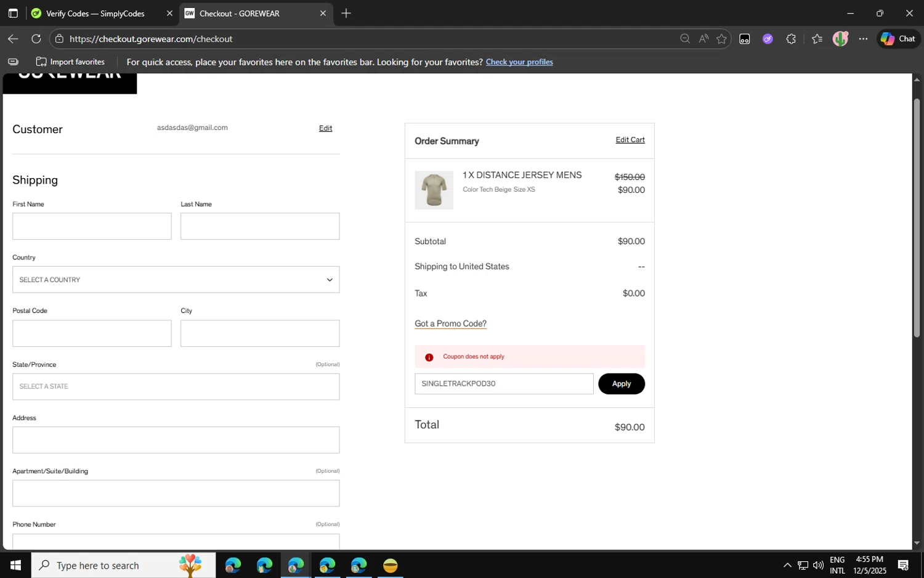Open Copilot Chat button
The image size is (924, 578).
point(898,39)
